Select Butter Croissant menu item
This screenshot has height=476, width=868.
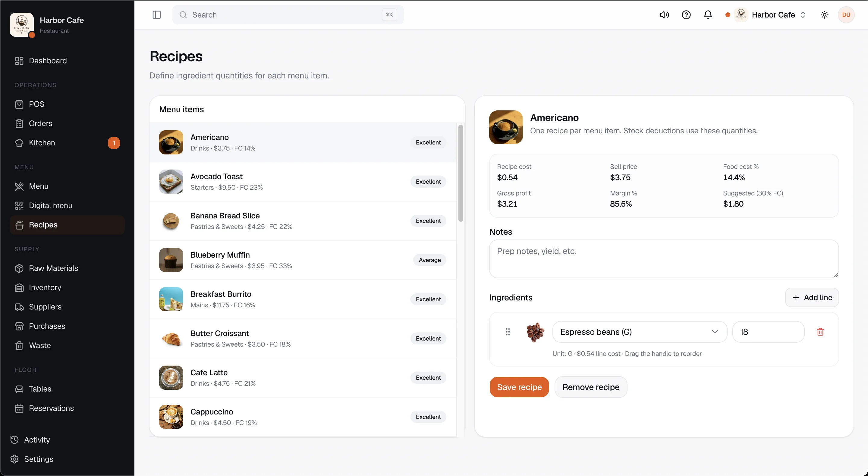pyautogui.click(x=303, y=338)
